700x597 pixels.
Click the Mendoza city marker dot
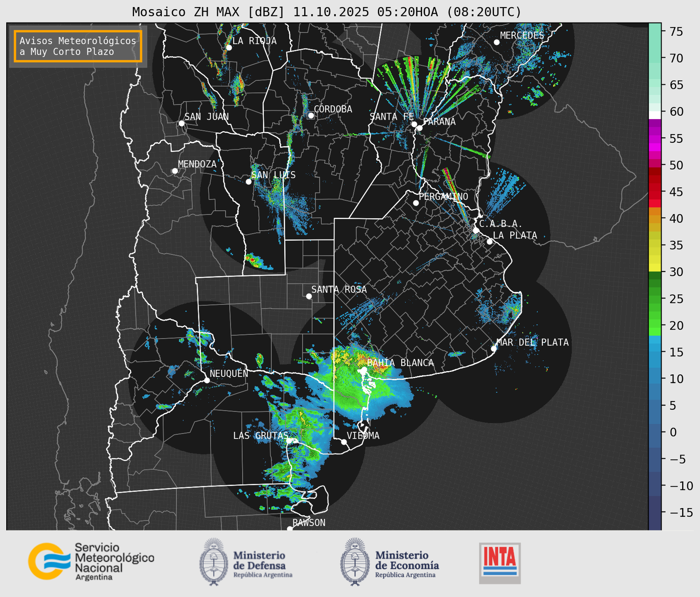point(175,171)
